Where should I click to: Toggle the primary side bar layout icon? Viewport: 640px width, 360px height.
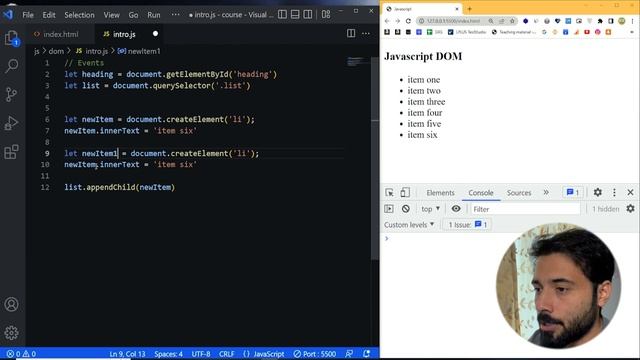click(x=282, y=15)
